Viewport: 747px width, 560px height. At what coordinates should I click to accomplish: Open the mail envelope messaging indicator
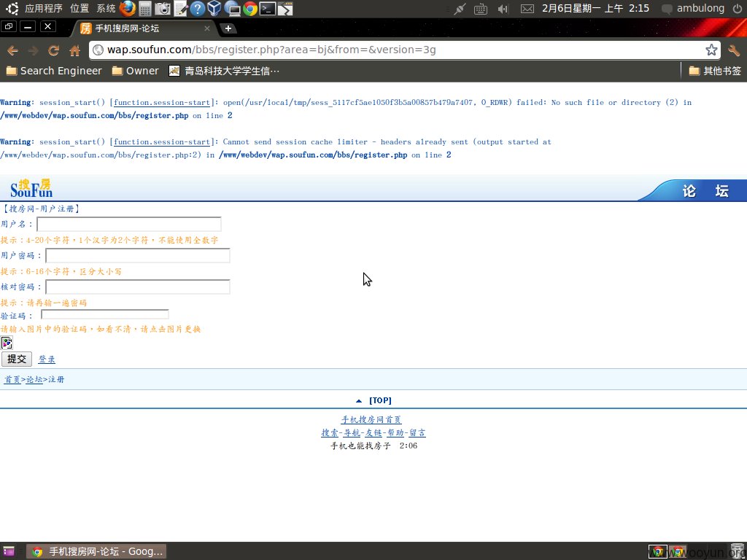pyautogui.click(x=527, y=9)
